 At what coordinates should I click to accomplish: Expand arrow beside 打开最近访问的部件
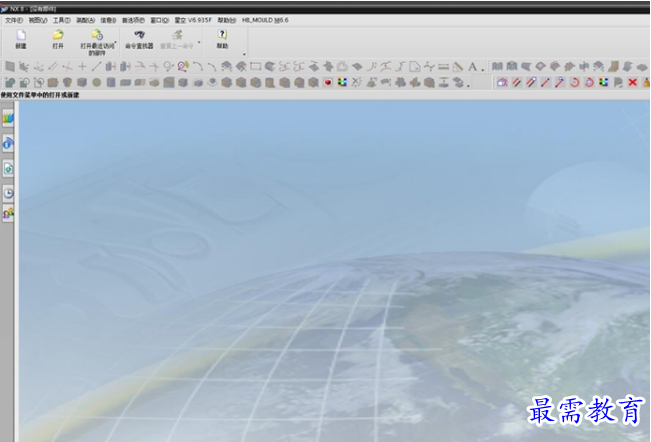click(x=116, y=42)
